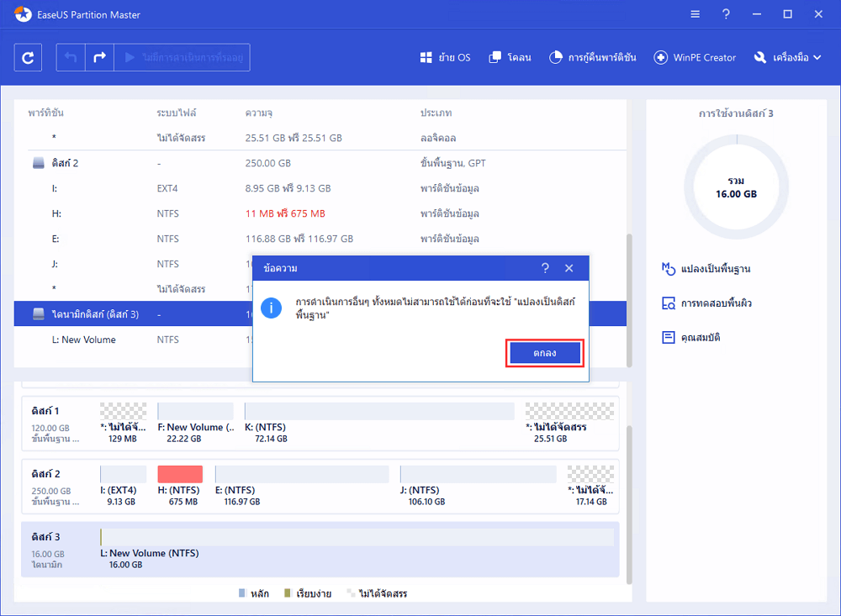
Task: Open the ย้าย OS migration tool
Action: tap(445, 57)
